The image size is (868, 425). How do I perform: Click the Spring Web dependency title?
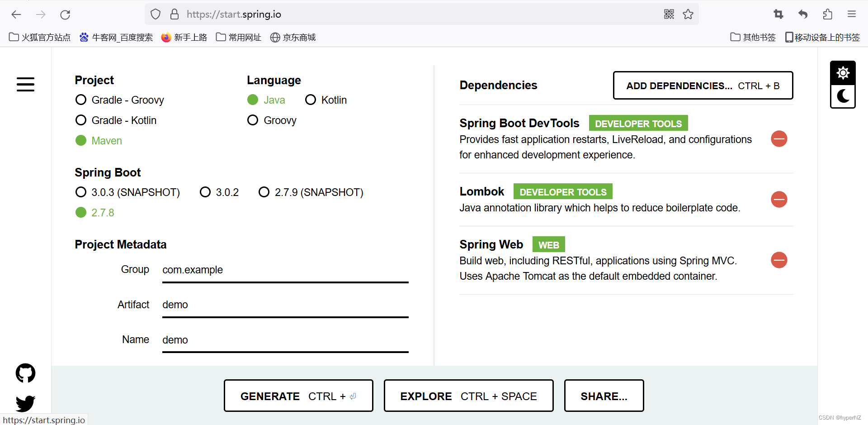[491, 244]
